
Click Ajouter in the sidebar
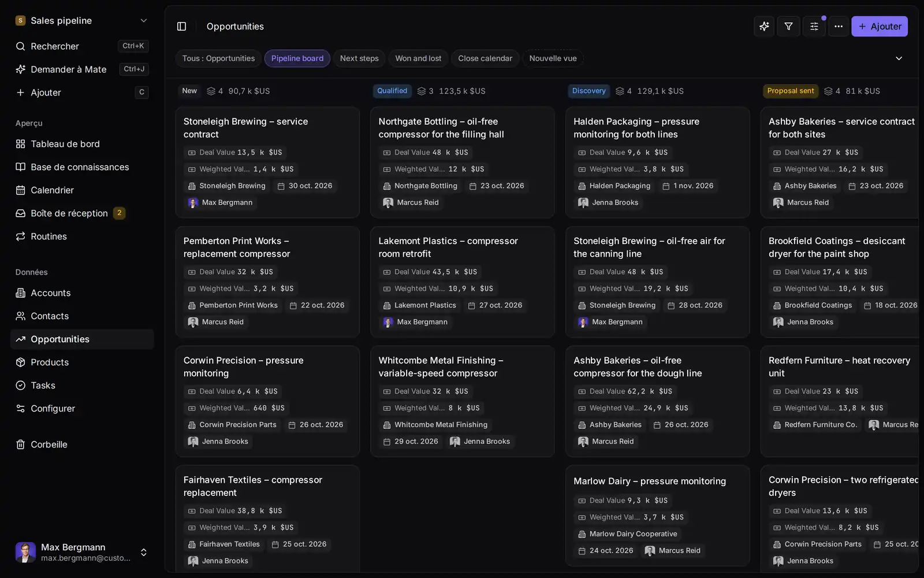coord(82,92)
